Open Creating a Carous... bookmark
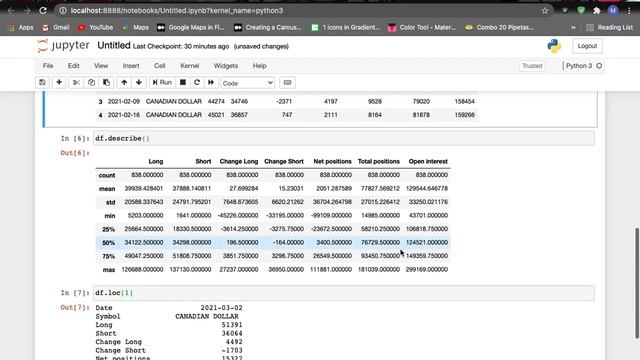Viewport: 640px width, 360px height. [267, 27]
